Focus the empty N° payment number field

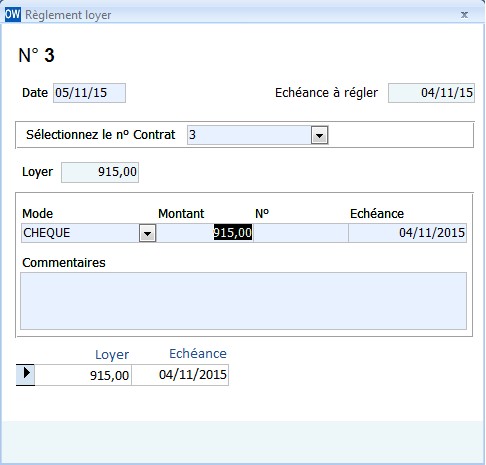point(301,233)
